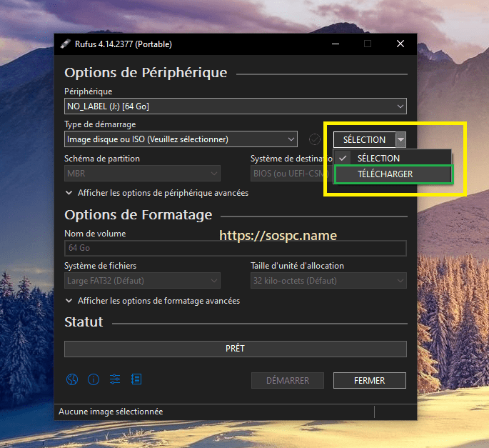
Task: Expand advanced formatage options
Action: pos(153,301)
